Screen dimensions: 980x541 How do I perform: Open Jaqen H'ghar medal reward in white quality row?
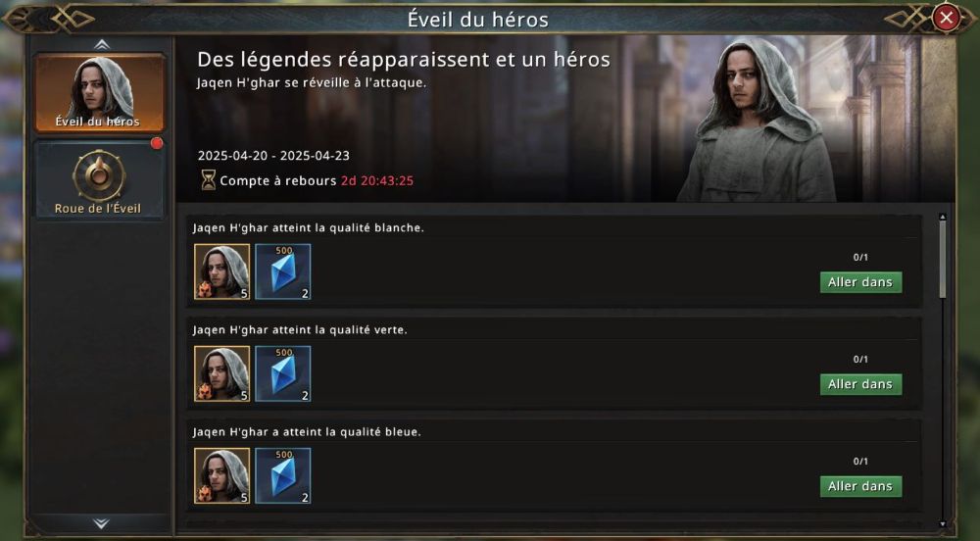point(221,271)
